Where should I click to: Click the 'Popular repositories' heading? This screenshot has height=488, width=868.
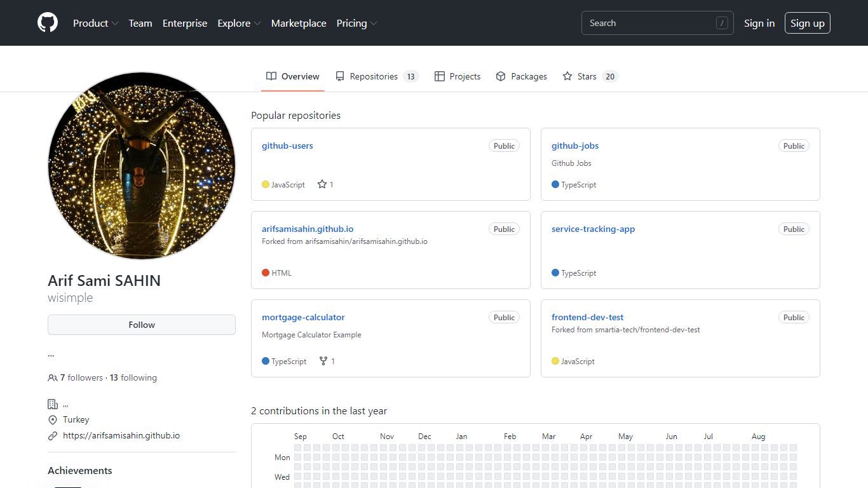point(295,116)
